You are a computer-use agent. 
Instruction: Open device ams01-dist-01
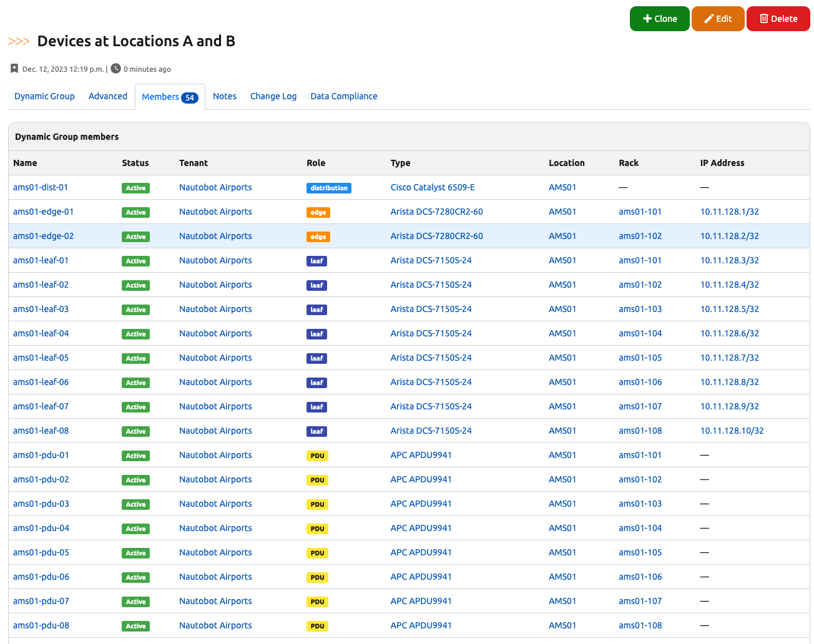tap(41, 187)
